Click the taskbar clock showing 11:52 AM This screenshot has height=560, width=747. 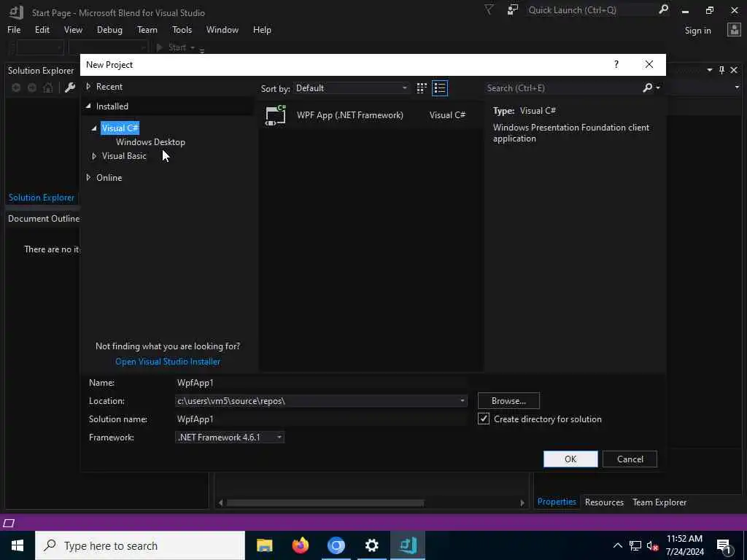(684, 545)
